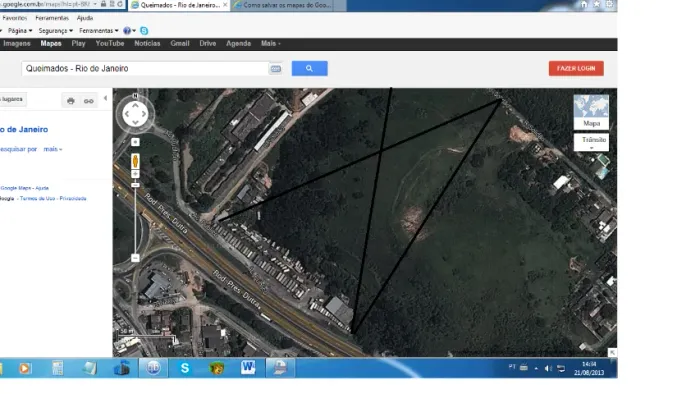
Task: Expand the Segurança toolbar dropdown
Action: [x=55, y=31]
